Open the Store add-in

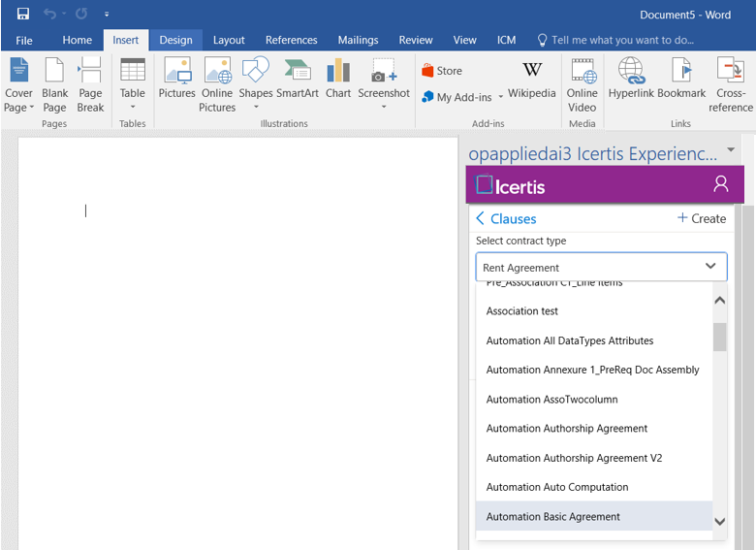[x=442, y=71]
